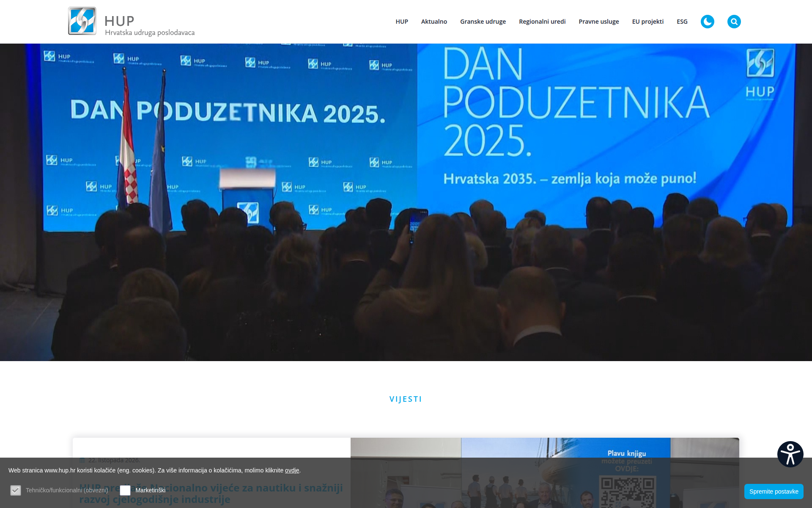Open the Aktualno menu

(x=434, y=22)
